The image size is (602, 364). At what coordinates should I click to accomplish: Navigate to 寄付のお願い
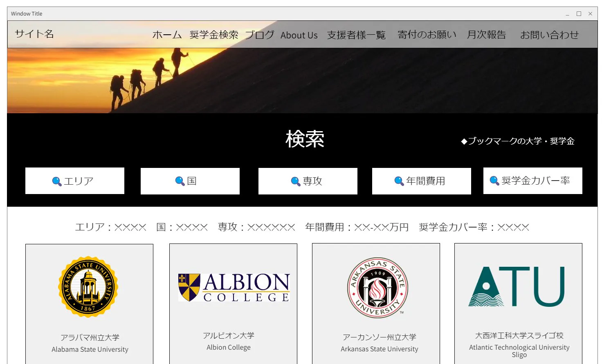[427, 35]
